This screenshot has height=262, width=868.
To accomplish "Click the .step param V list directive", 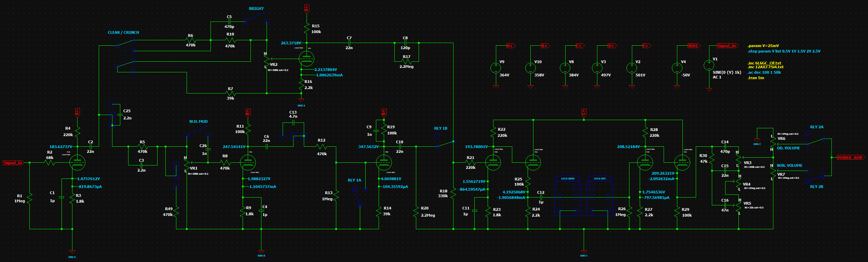I will coord(784,51).
